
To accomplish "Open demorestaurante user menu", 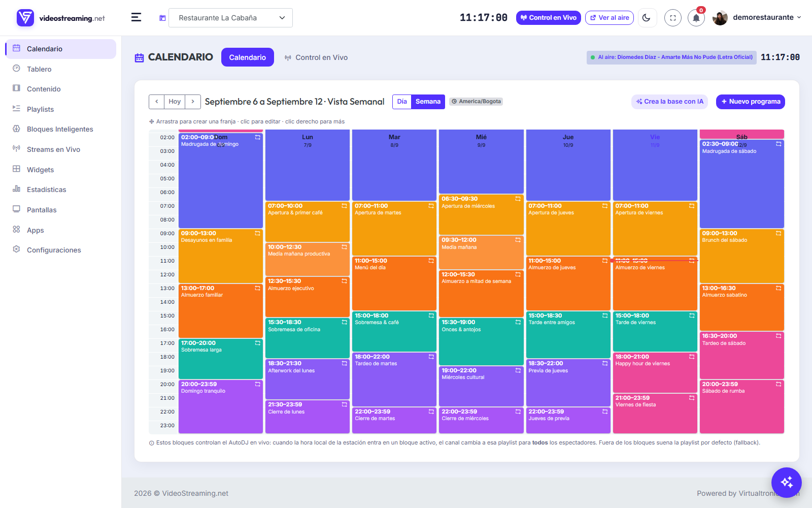I will tap(757, 18).
